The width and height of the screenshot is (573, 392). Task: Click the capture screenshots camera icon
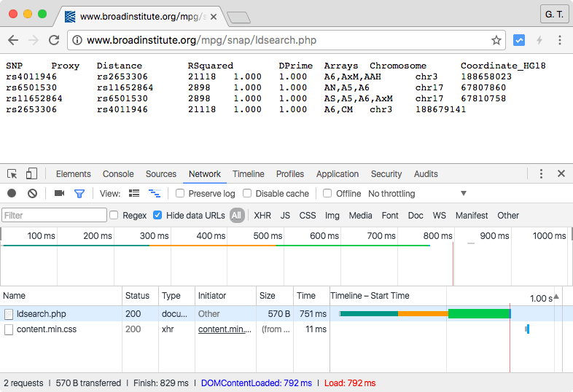click(x=60, y=194)
